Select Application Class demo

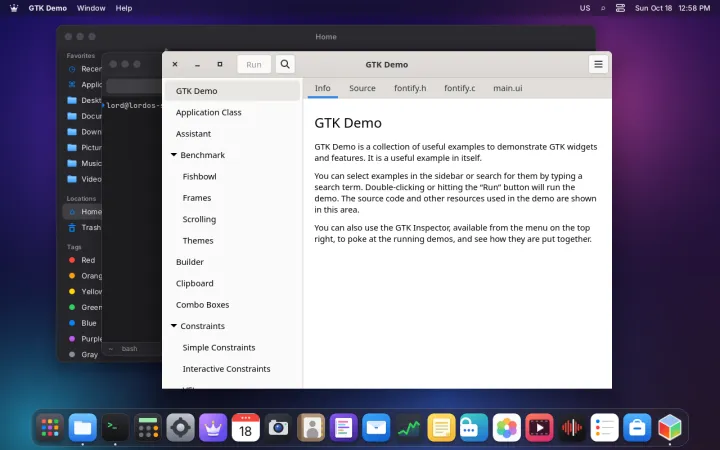pos(232,112)
